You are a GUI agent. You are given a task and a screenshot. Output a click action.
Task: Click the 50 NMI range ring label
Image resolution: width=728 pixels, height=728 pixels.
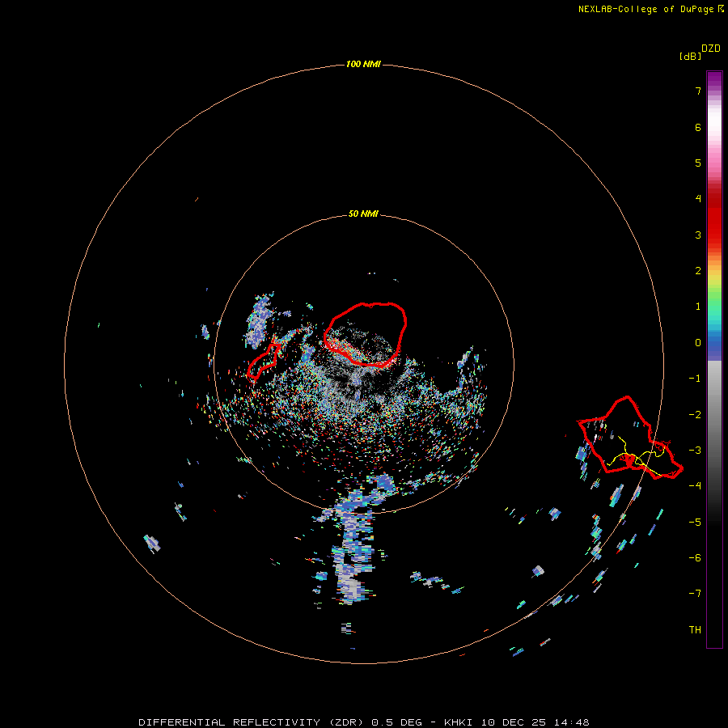point(363,214)
